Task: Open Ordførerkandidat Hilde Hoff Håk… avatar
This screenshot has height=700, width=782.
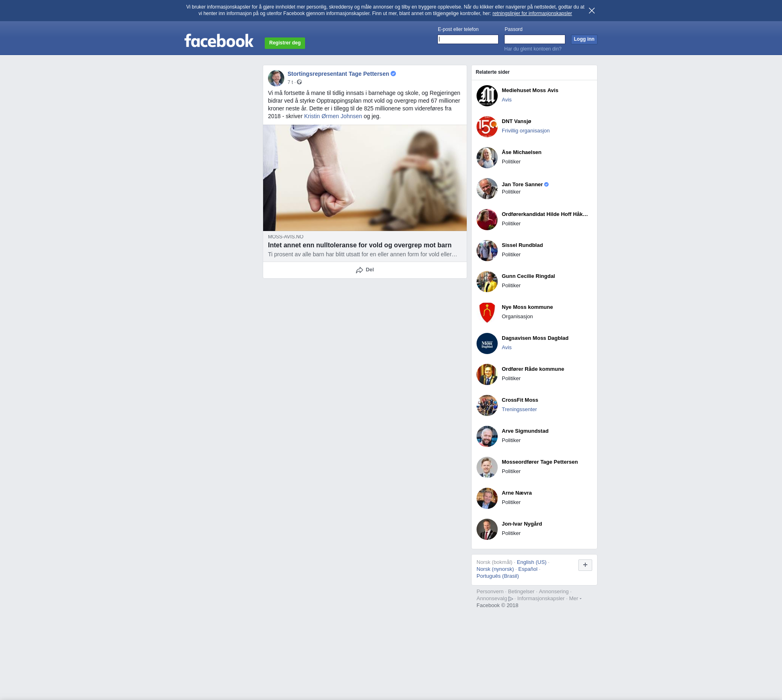Action: click(x=487, y=220)
